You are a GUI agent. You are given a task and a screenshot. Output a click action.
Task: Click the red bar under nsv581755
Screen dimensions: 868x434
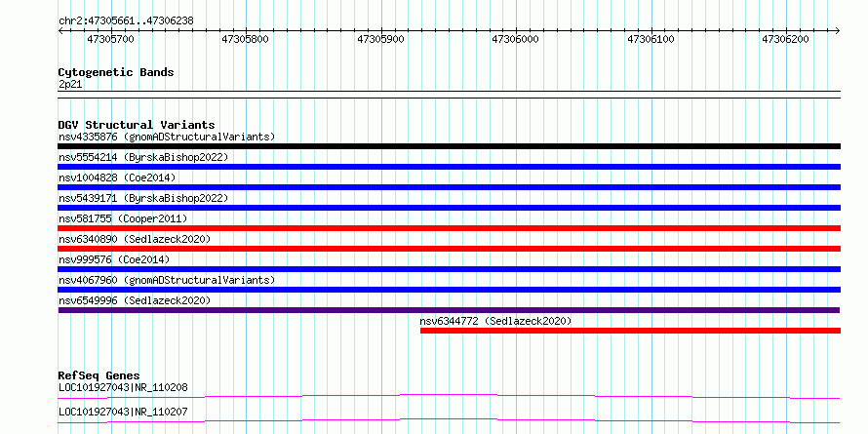tap(449, 228)
